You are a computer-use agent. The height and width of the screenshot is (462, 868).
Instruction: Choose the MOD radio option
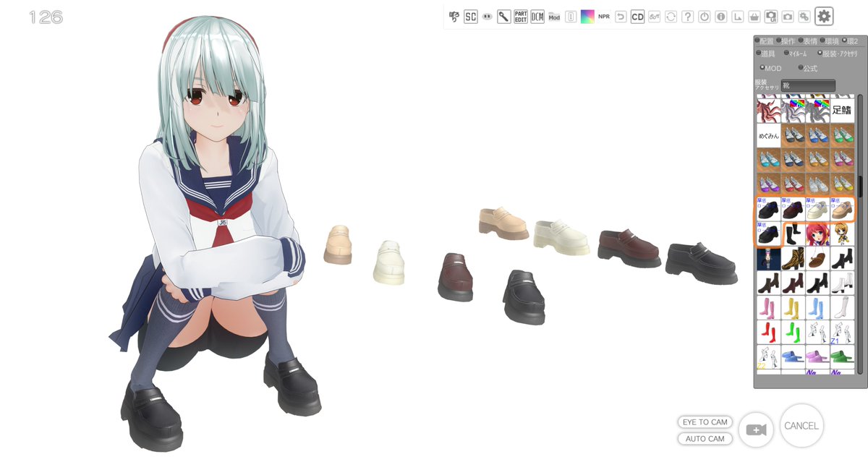770,69
